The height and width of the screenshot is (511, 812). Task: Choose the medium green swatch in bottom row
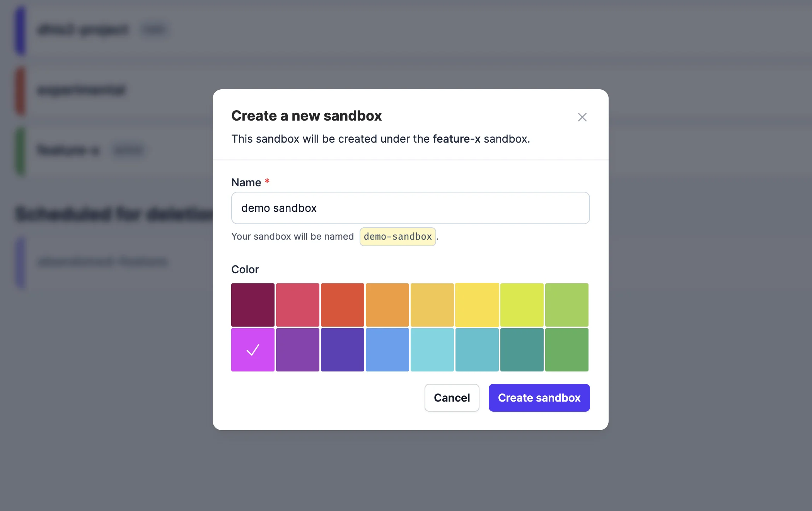tap(567, 350)
